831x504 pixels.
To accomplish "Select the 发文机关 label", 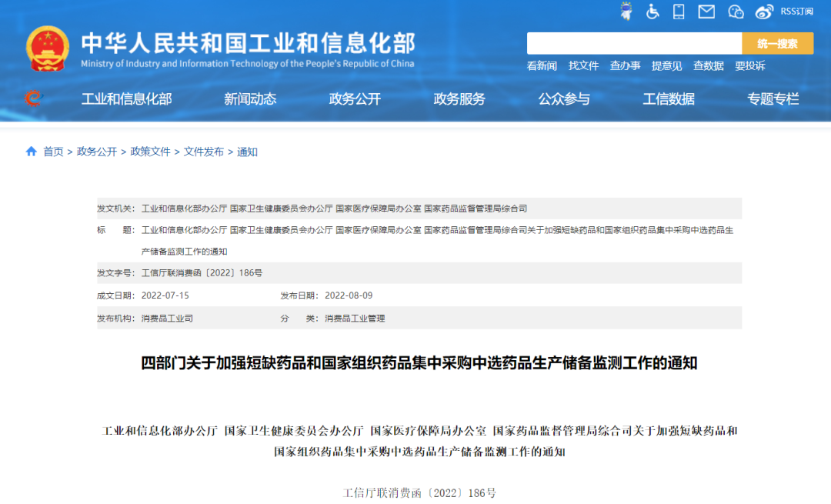I will point(116,209).
